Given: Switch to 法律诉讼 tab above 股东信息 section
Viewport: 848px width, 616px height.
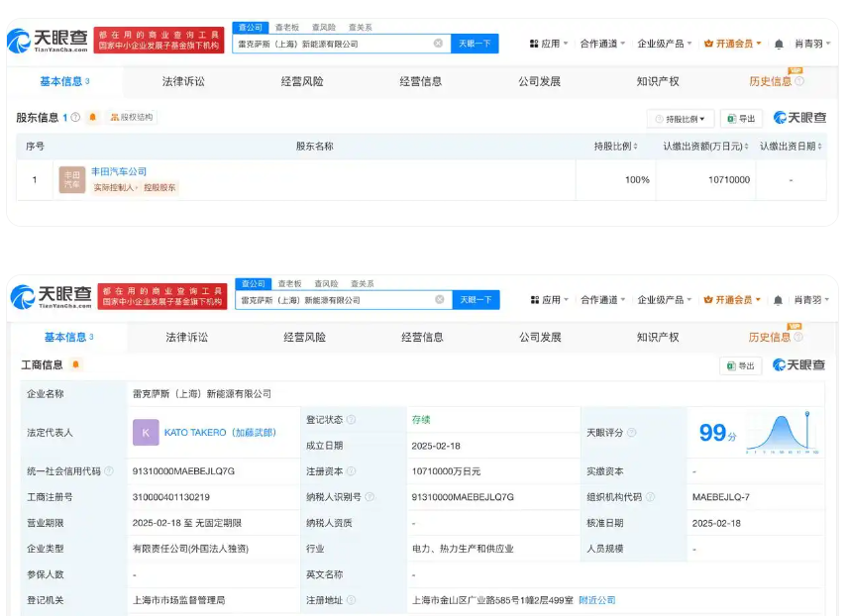Looking at the screenshot, I should (183, 81).
